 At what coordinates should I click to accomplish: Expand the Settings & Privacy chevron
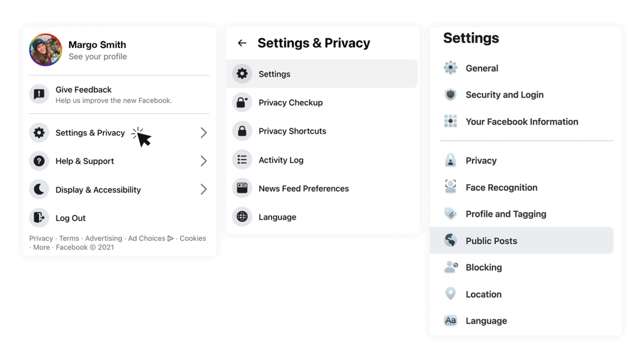coord(203,133)
